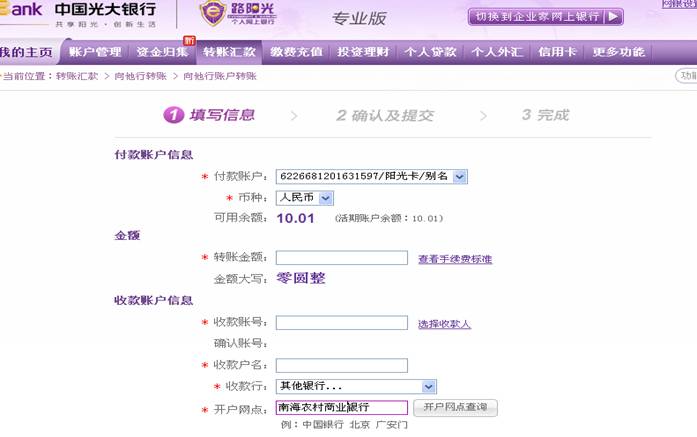
Task: Click the 新 badge on 资金归集
Action: coord(189,40)
